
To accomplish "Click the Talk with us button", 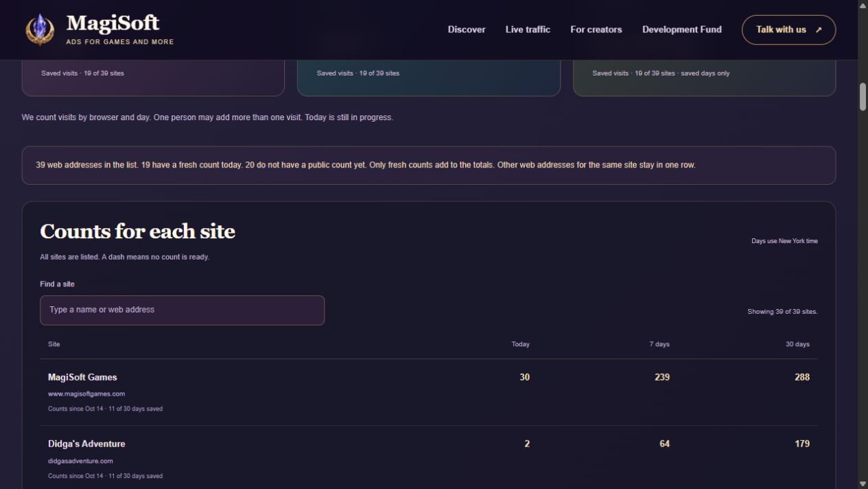I will [788, 30].
